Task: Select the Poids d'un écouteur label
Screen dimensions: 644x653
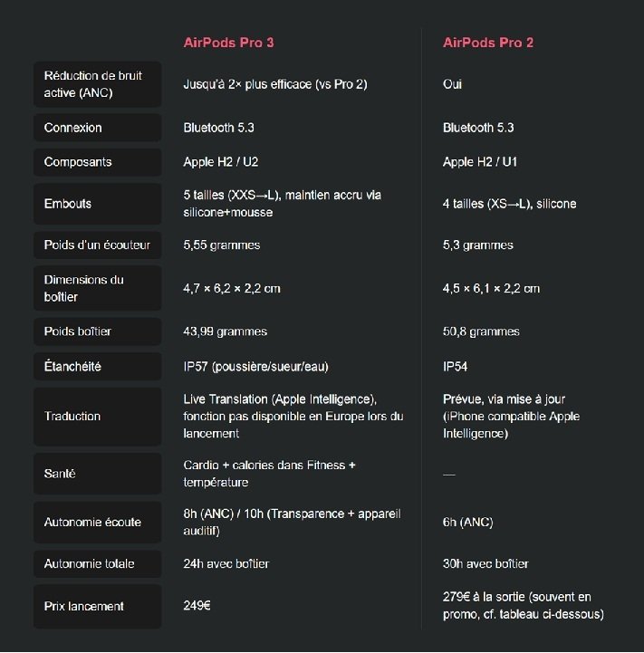Action: click(97, 245)
